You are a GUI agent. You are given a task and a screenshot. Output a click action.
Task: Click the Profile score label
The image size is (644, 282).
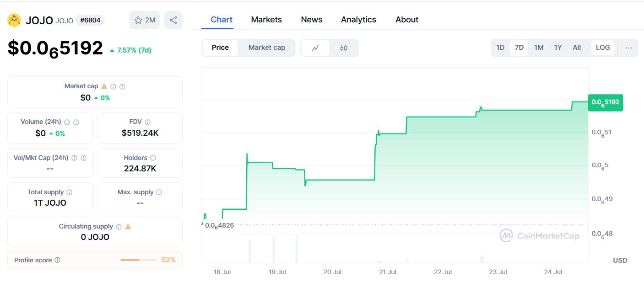tap(33, 260)
